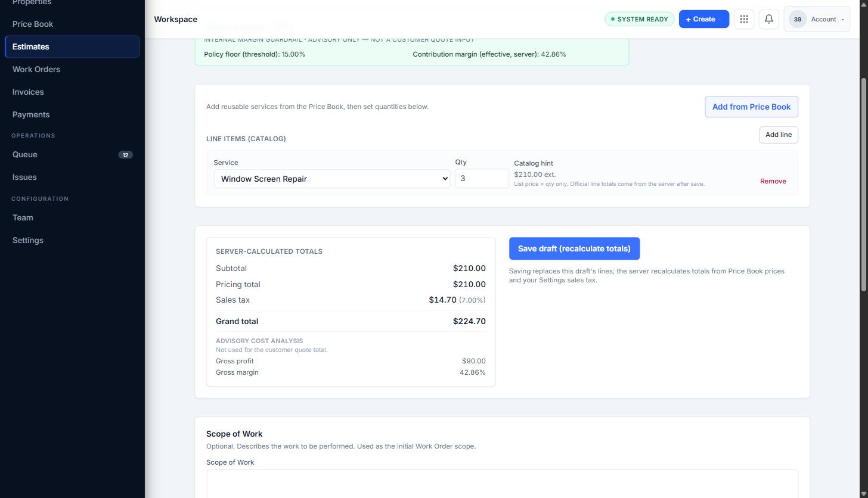868x498 pixels.
Task: Click Add from Price Book button
Action: point(751,107)
